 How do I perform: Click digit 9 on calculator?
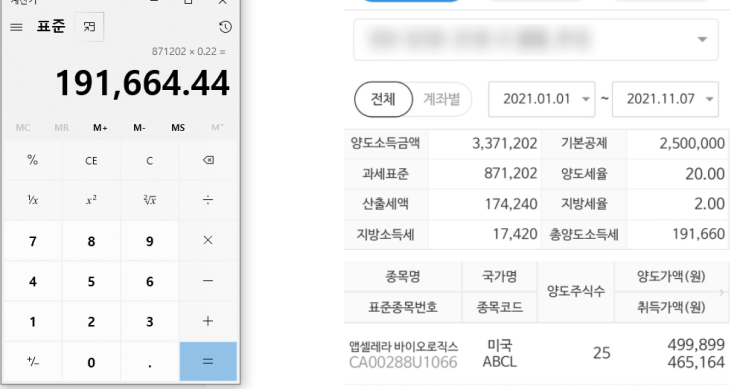tap(149, 241)
